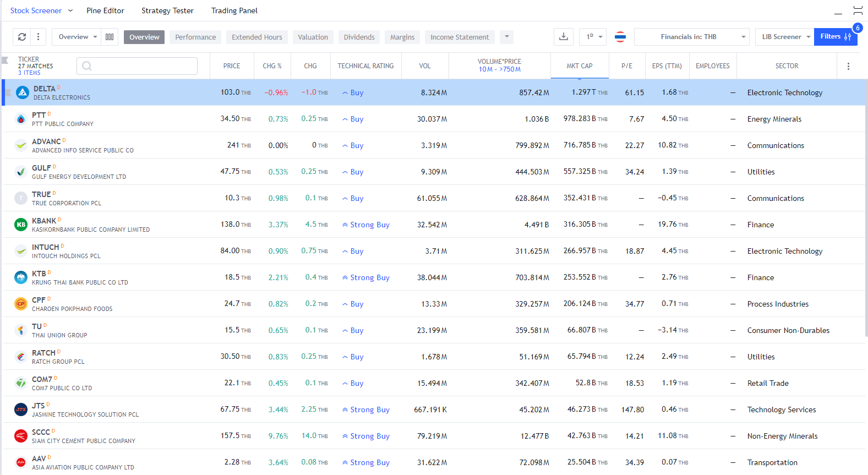Open the TRUE ticker link

pos(41,194)
